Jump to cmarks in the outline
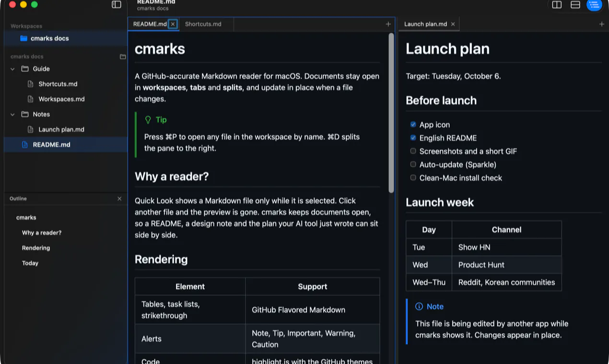 [26, 217]
